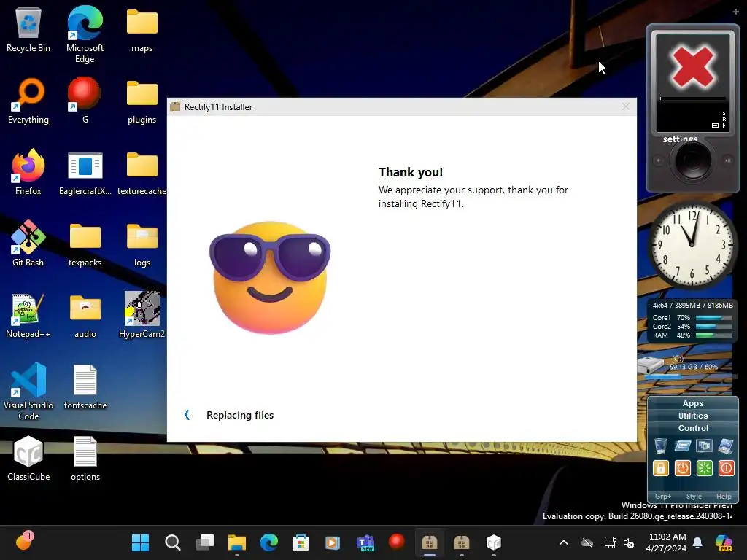This screenshot has height=560, width=747.
Task: Open the ClassiCube taskbar icon
Action: pos(494,542)
